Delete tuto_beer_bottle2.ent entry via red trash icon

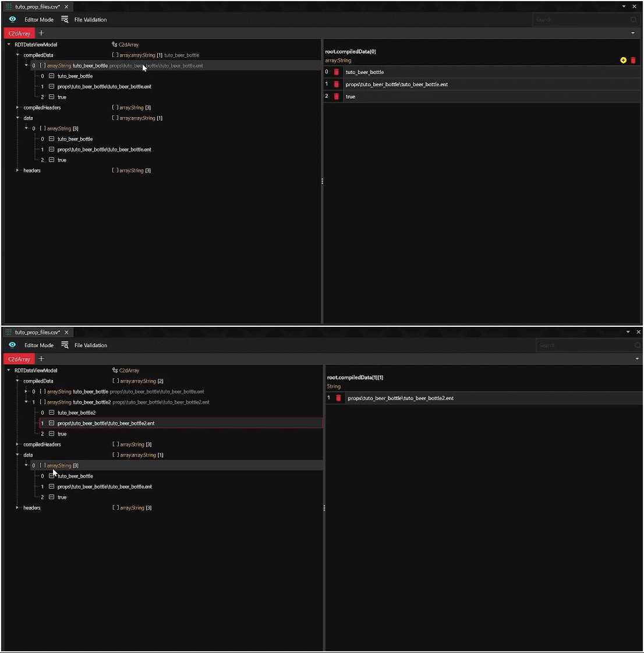(338, 398)
